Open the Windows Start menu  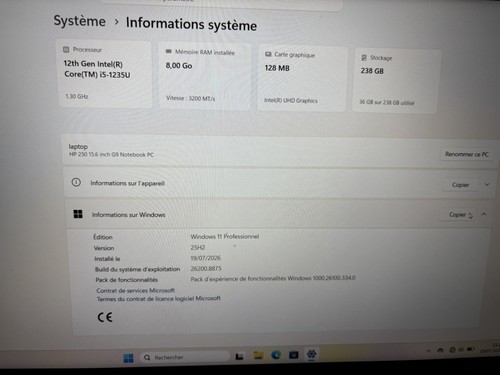128,358
